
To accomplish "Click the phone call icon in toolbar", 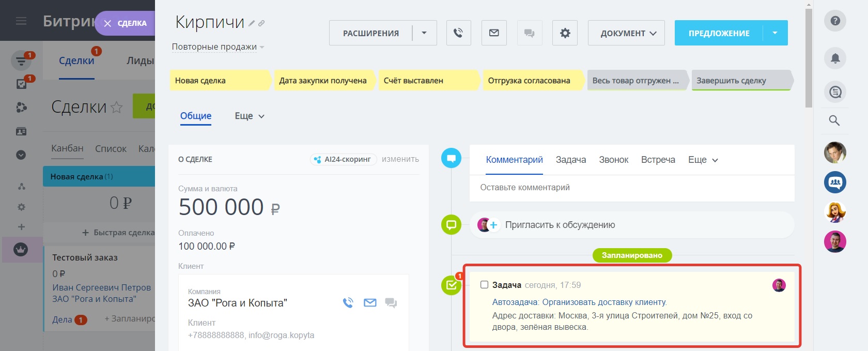I will pos(458,33).
